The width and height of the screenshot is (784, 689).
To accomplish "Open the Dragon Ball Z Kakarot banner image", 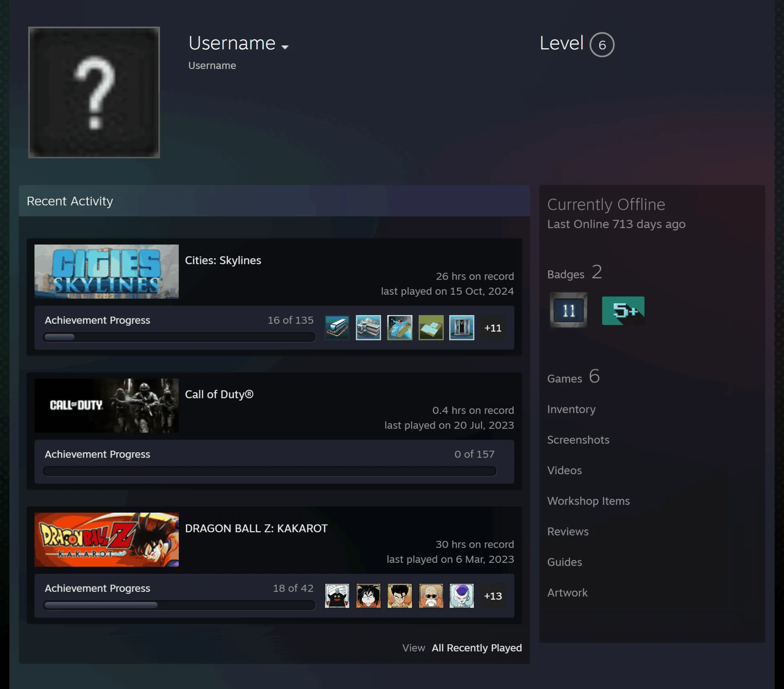I will [107, 540].
